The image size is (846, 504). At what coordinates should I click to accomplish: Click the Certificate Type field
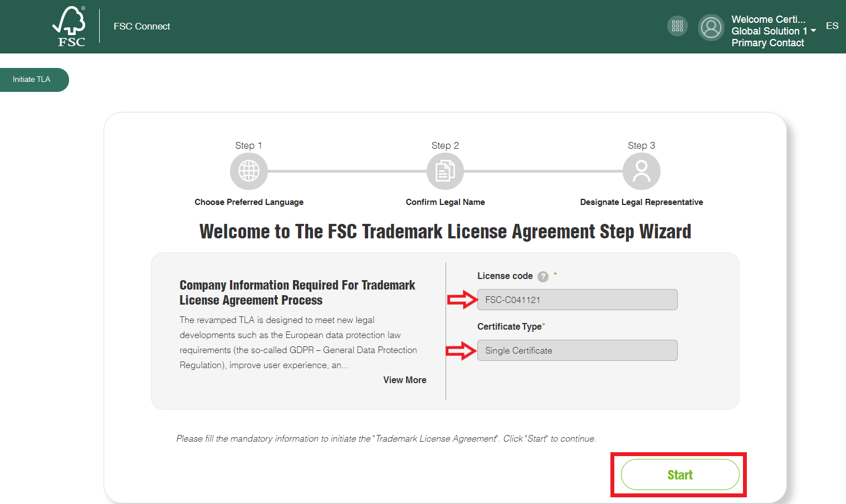pos(577,350)
